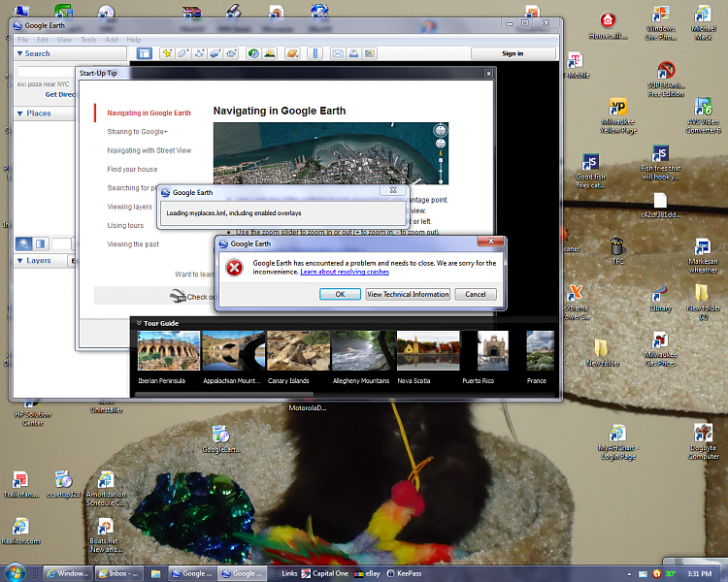Close the Start-Up Tip dialog
This screenshot has width=728, height=582.
488,74
